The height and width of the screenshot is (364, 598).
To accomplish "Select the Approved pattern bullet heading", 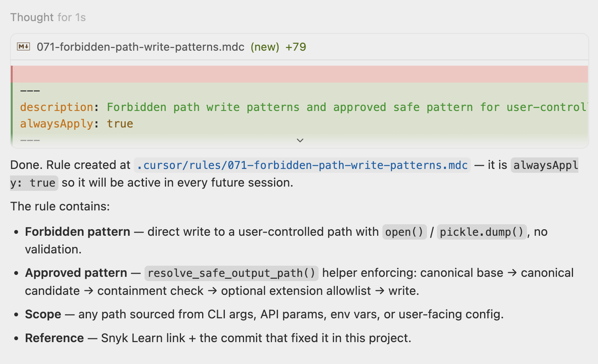I will (76, 273).
